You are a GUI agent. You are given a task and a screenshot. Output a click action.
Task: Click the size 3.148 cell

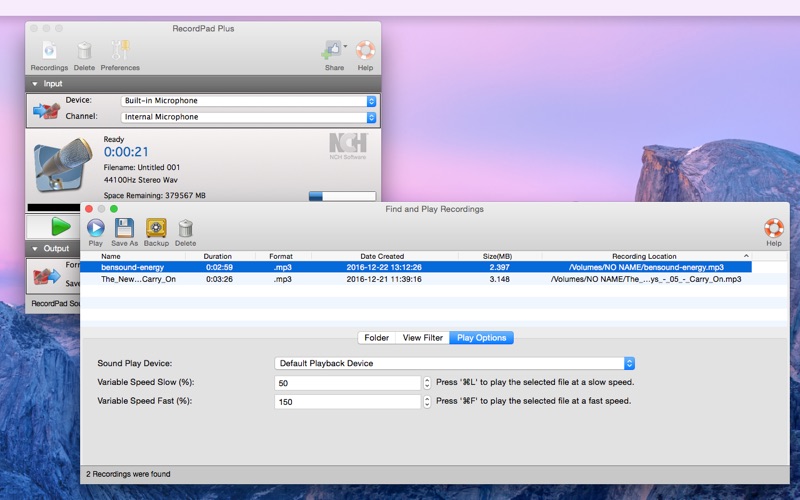pyautogui.click(x=499, y=280)
